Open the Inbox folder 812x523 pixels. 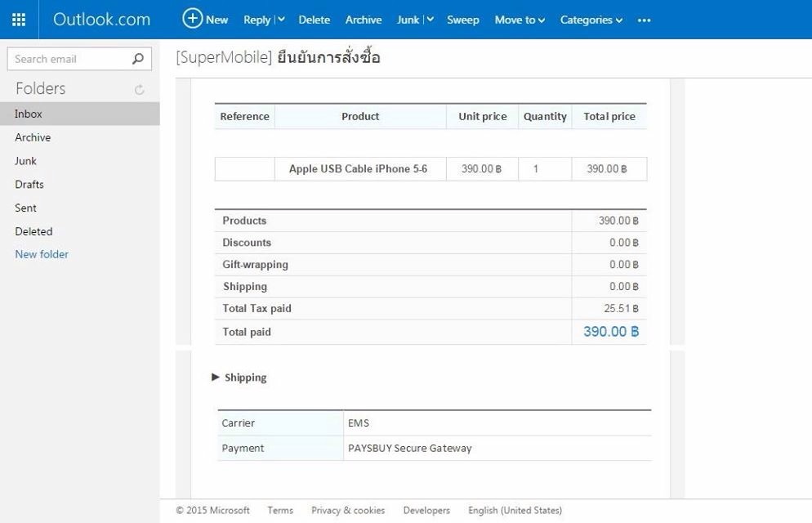click(x=80, y=114)
